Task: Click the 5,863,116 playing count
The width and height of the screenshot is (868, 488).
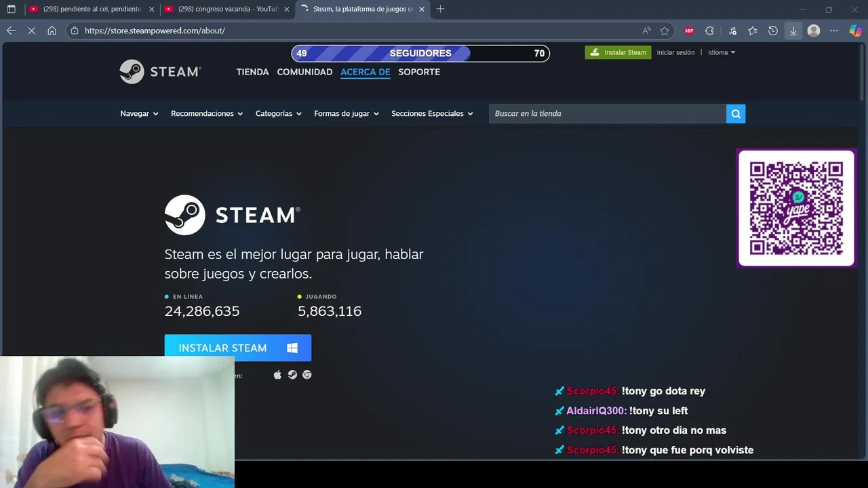Action: pyautogui.click(x=330, y=311)
